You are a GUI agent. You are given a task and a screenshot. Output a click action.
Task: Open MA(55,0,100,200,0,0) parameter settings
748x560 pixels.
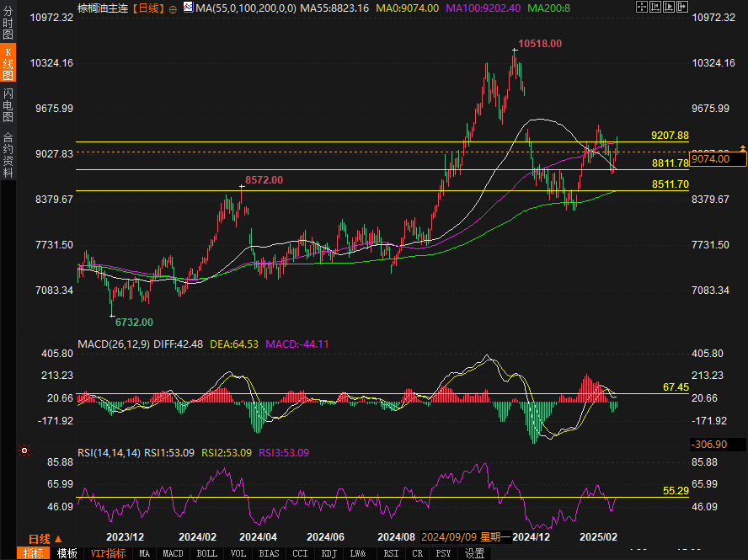tap(244, 8)
